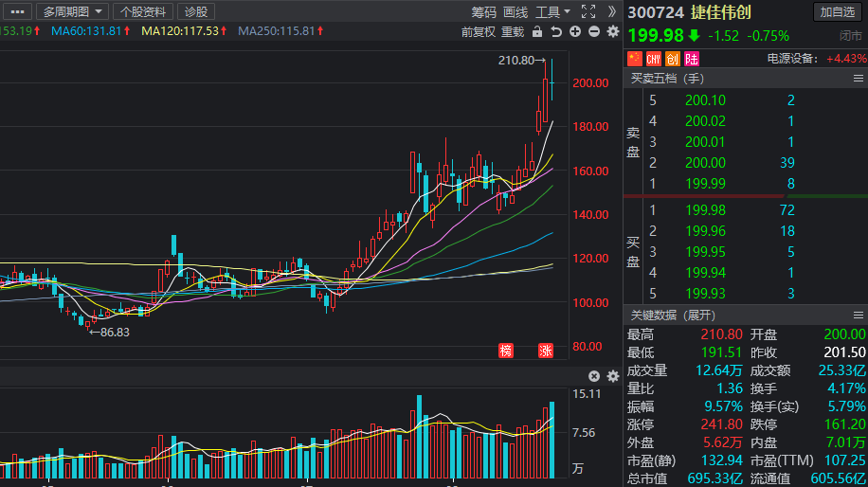Screen dimensions: 868x487
Task: Click the 最低 191.51 value
Action: pos(721,352)
